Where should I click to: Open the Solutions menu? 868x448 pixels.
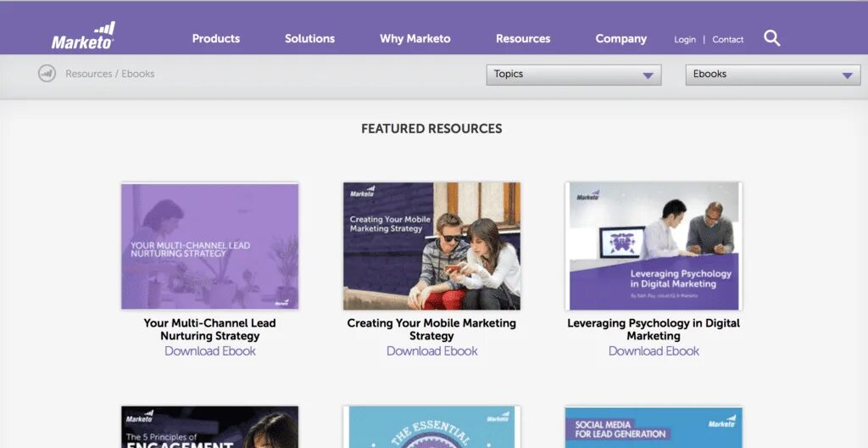pyautogui.click(x=309, y=39)
